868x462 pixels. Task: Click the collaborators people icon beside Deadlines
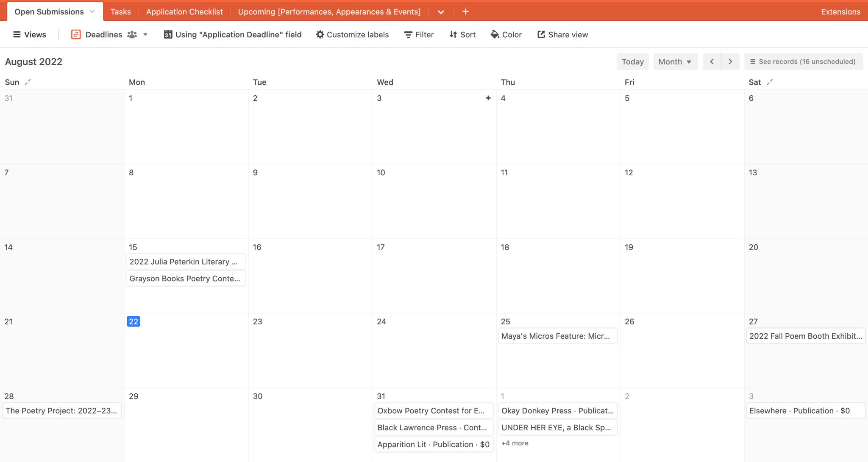tap(132, 35)
